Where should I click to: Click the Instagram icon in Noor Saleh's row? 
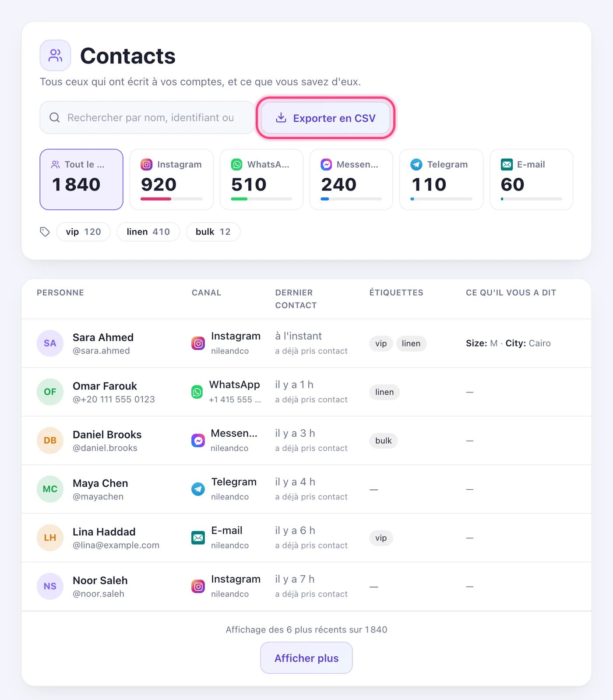click(198, 587)
